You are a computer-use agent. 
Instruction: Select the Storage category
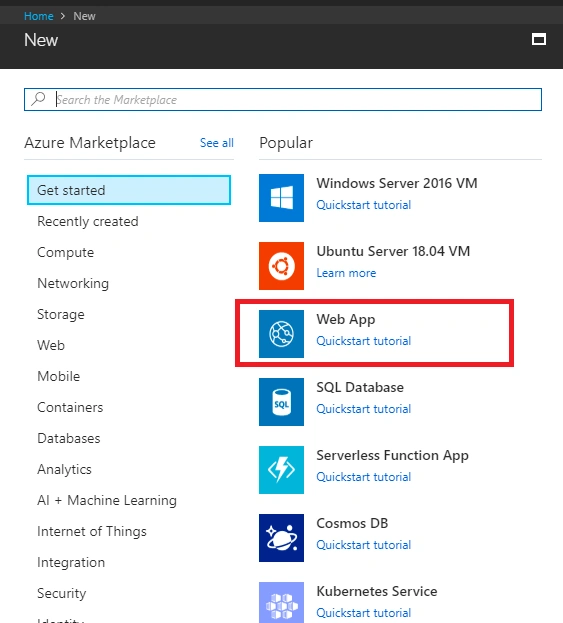coord(61,314)
